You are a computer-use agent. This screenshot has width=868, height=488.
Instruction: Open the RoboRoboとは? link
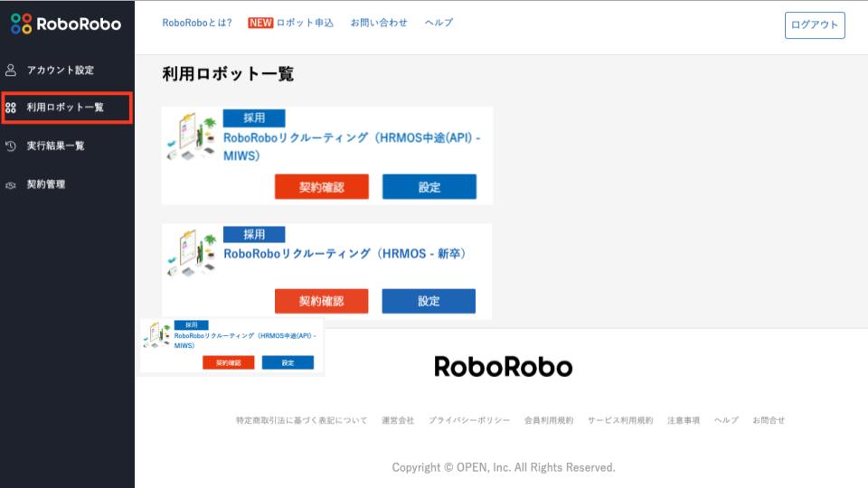pyautogui.click(x=197, y=23)
